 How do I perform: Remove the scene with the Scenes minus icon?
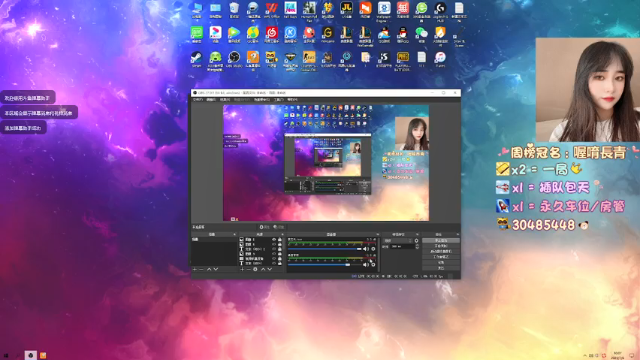pyautogui.click(x=201, y=269)
